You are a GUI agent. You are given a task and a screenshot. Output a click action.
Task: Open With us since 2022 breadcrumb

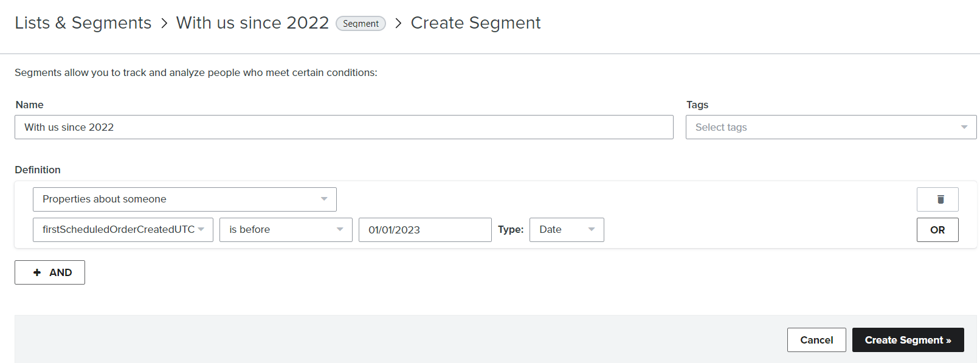click(x=252, y=23)
